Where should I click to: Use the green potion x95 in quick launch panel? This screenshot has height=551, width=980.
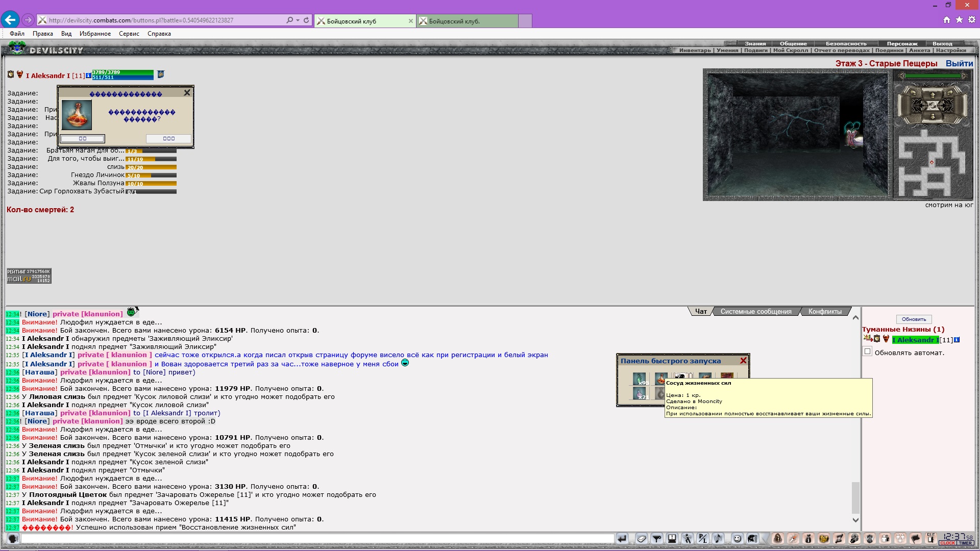[640, 379]
